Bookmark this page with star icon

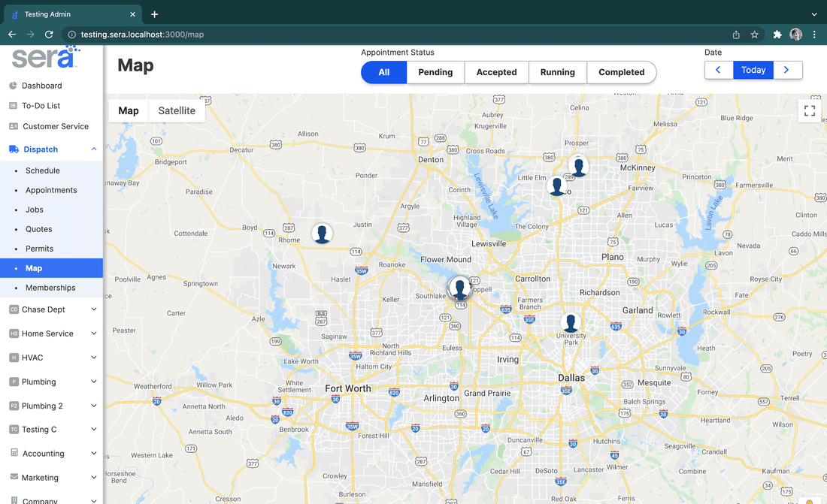click(x=755, y=35)
